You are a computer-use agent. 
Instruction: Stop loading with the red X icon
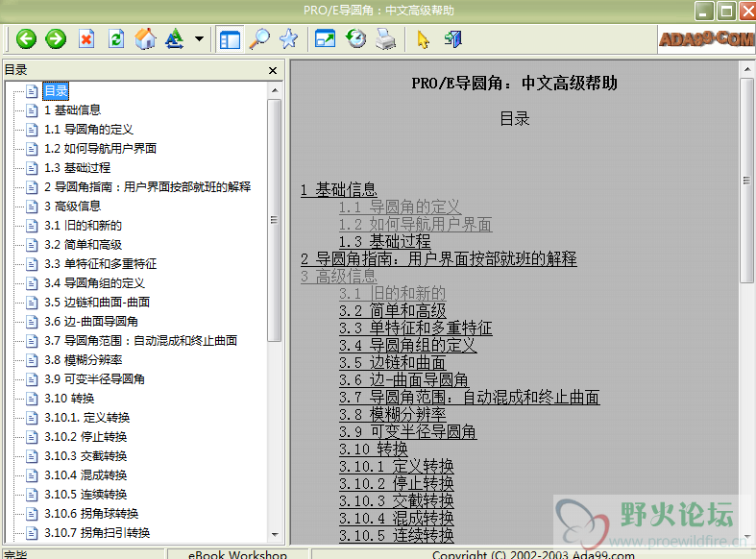pyautogui.click(x=86, y=39)
